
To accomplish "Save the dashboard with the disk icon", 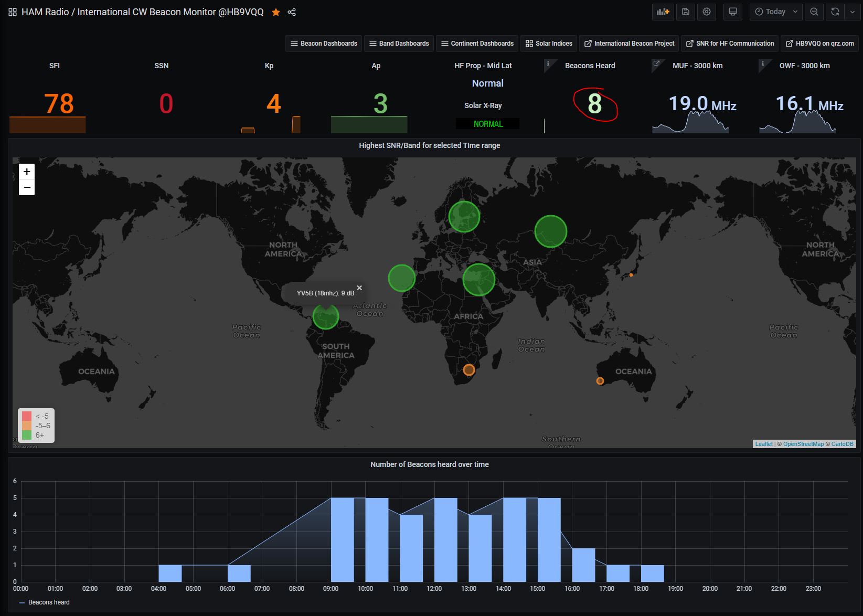I will click(x=686, y=12).
